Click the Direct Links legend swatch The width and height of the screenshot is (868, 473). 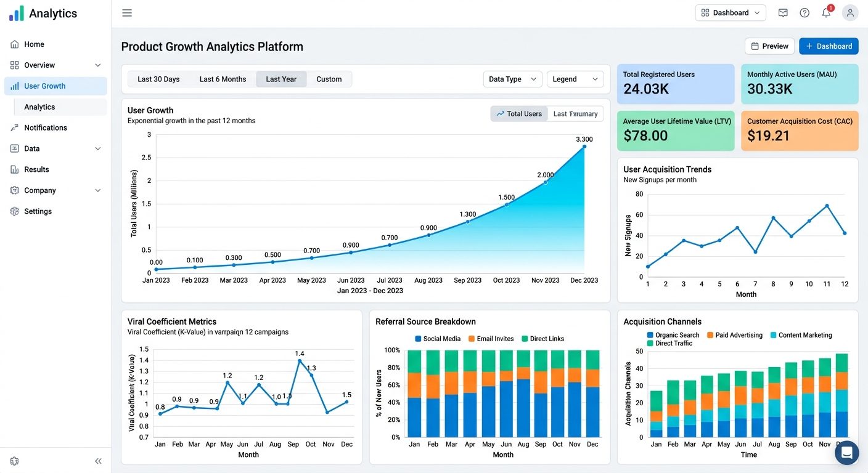click(x=525, y=339)
